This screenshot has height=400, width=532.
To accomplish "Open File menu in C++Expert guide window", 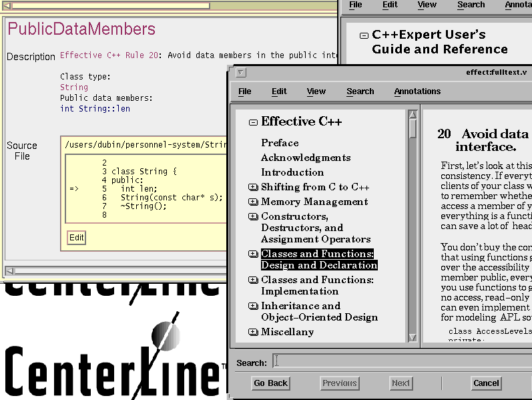I will click(x=355, y=5).
